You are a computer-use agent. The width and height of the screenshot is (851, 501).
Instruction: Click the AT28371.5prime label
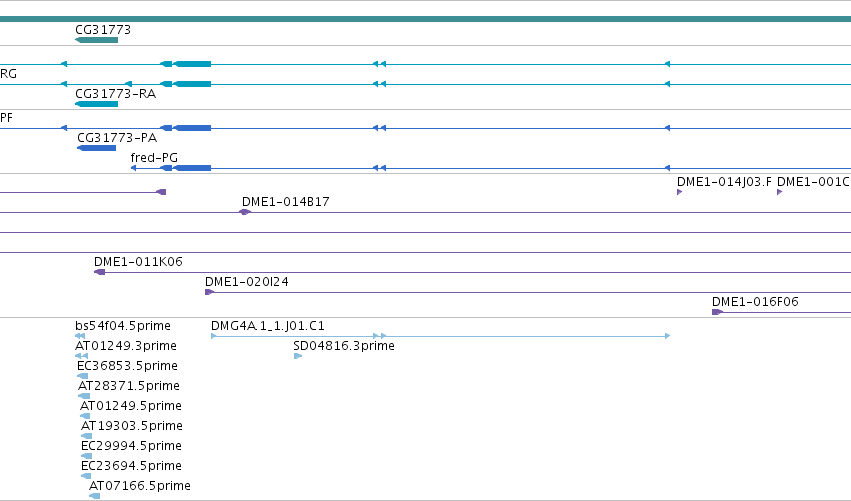click(129, 386)
